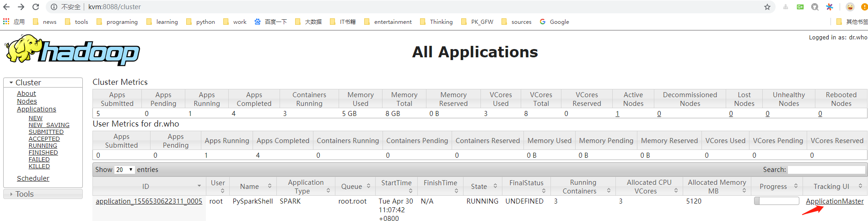The height and width of the screenshot is (221, 868).
Task: Open the work bookmark folder
Action: (235, 22)
